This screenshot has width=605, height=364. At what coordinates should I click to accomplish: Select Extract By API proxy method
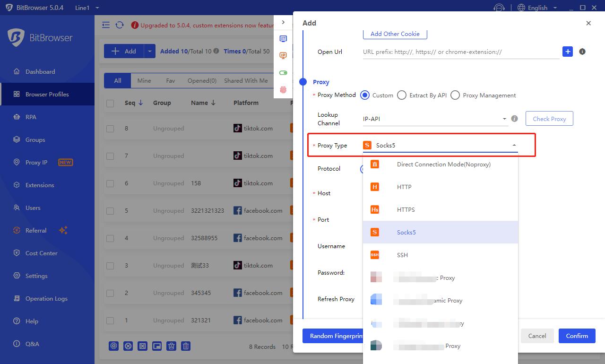402,95
